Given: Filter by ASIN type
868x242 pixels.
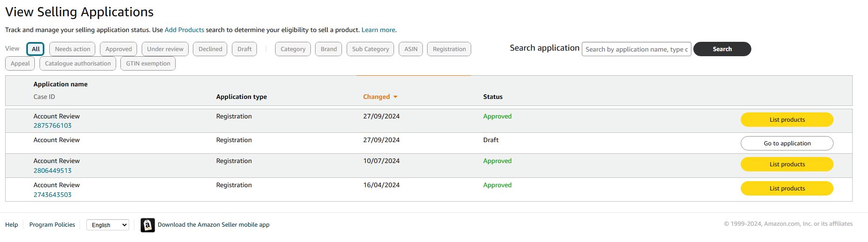Looking at the screenshot, I should click(411, 49).
